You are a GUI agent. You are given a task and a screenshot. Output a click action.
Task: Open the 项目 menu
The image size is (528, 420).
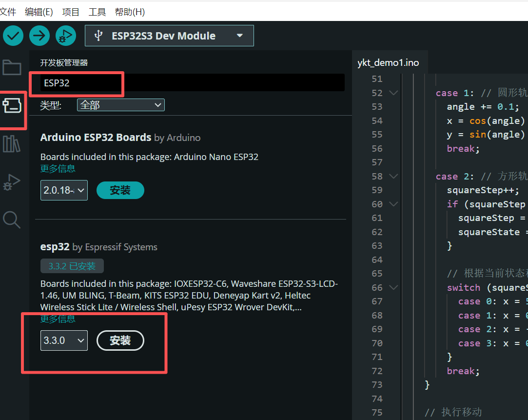[71, 12]
